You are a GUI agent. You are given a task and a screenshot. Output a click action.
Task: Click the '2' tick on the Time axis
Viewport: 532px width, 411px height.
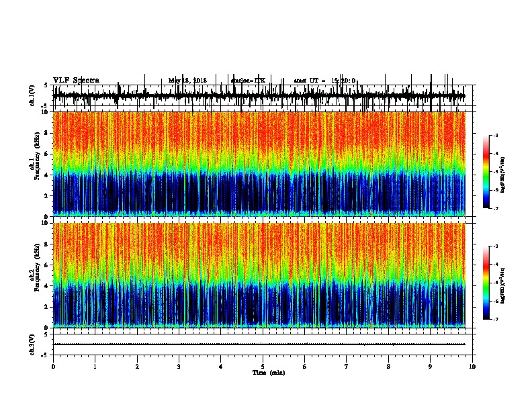click(x=137, y=367)
